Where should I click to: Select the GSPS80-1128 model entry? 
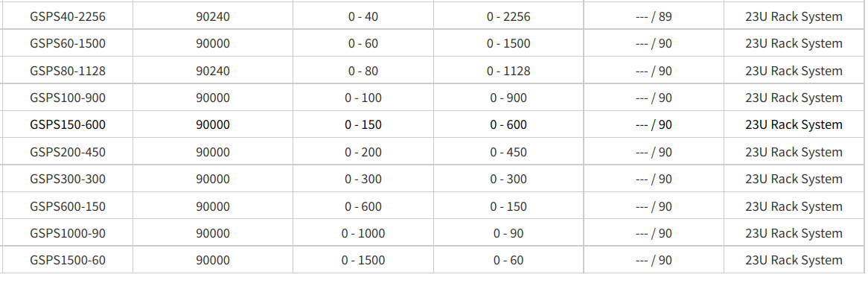coord(68,71)
